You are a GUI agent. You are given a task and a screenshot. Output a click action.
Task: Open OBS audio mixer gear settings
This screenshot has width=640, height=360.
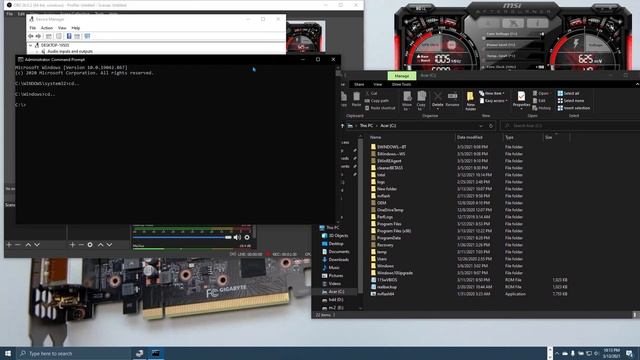tap(247, 237)
